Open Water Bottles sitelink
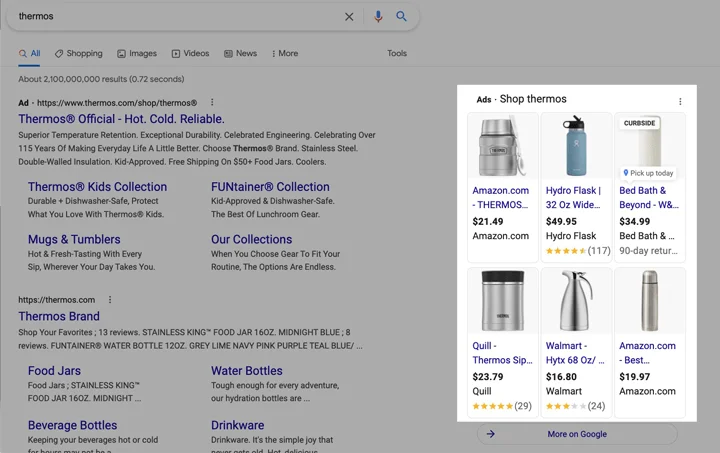 [247, 371]
